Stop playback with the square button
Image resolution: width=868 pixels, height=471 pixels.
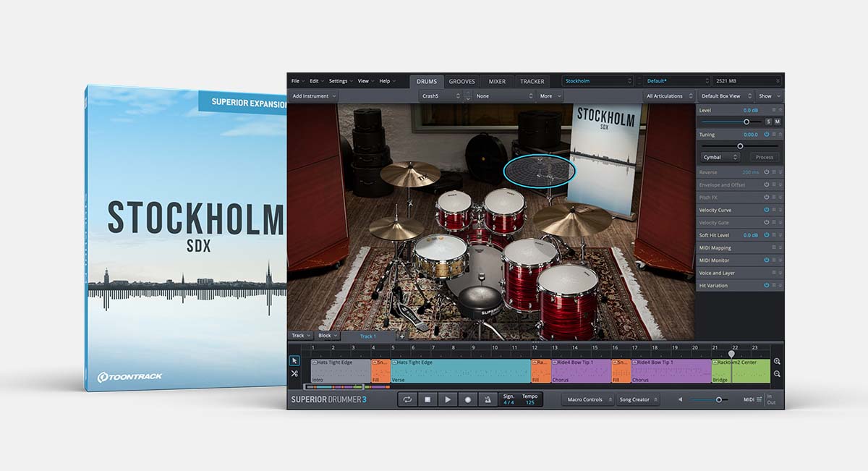(x=427, y=399)
